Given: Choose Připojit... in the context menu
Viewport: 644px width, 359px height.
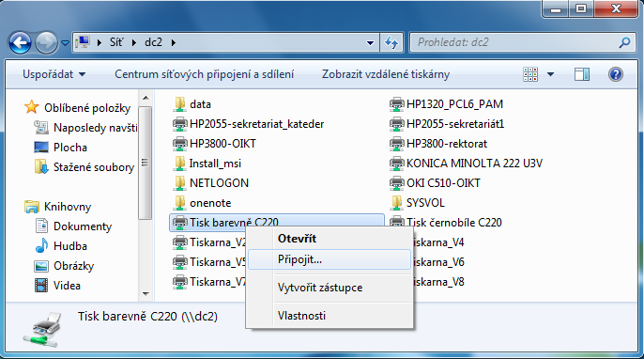Looking at the screenshot, I should point(330,259).
